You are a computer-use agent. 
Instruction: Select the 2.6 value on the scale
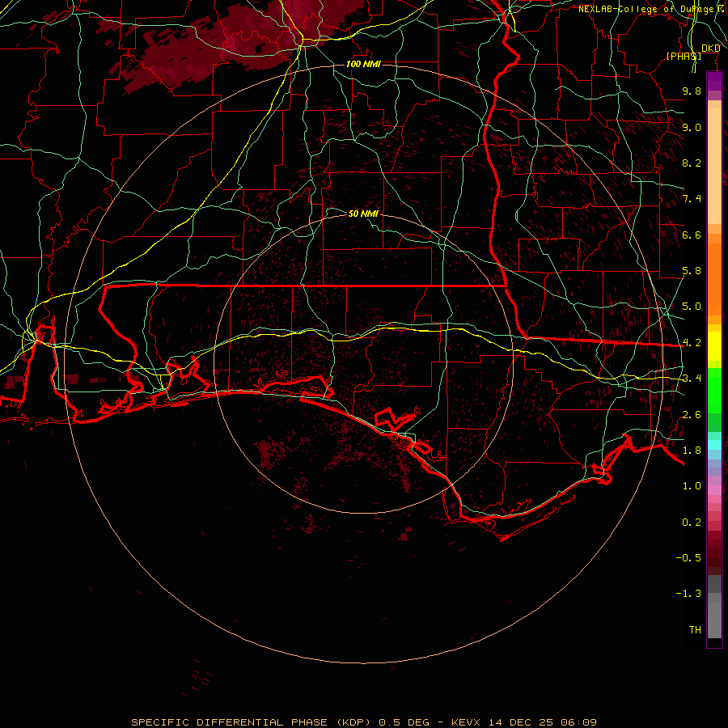pyautogui.click(x=692, y=415)
